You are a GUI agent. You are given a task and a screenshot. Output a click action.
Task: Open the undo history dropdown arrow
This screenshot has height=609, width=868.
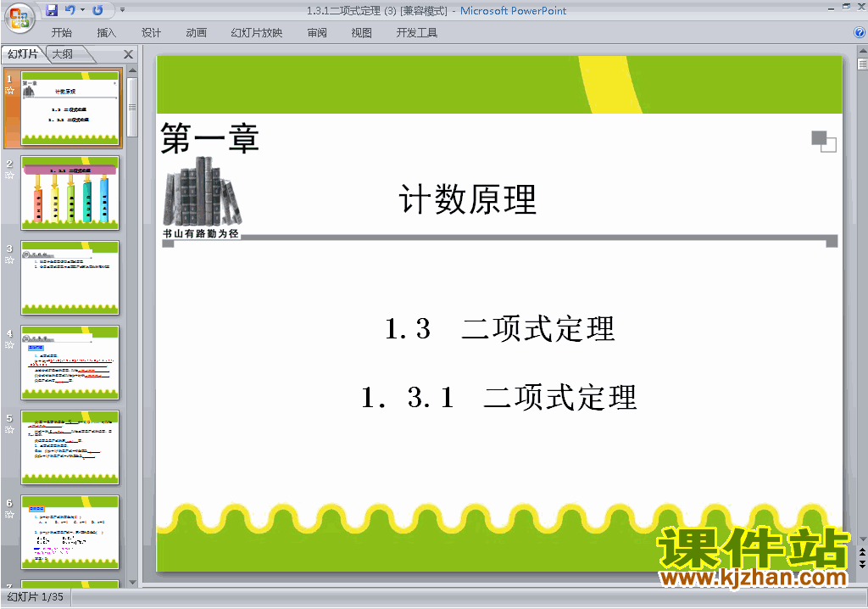(x=82, y=10)
